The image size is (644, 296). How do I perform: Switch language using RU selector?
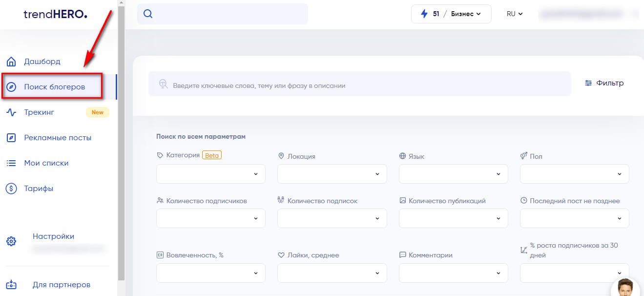tap(514, 14)
